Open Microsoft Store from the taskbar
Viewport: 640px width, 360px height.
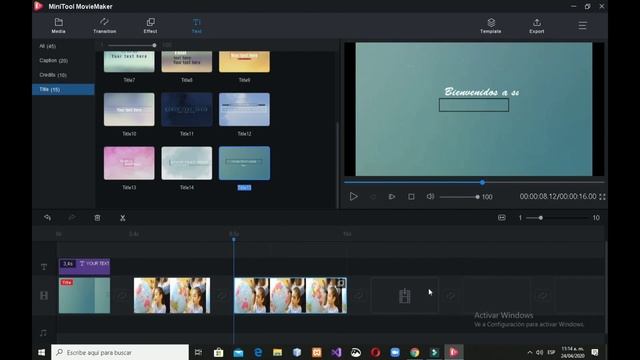[218, 352]
